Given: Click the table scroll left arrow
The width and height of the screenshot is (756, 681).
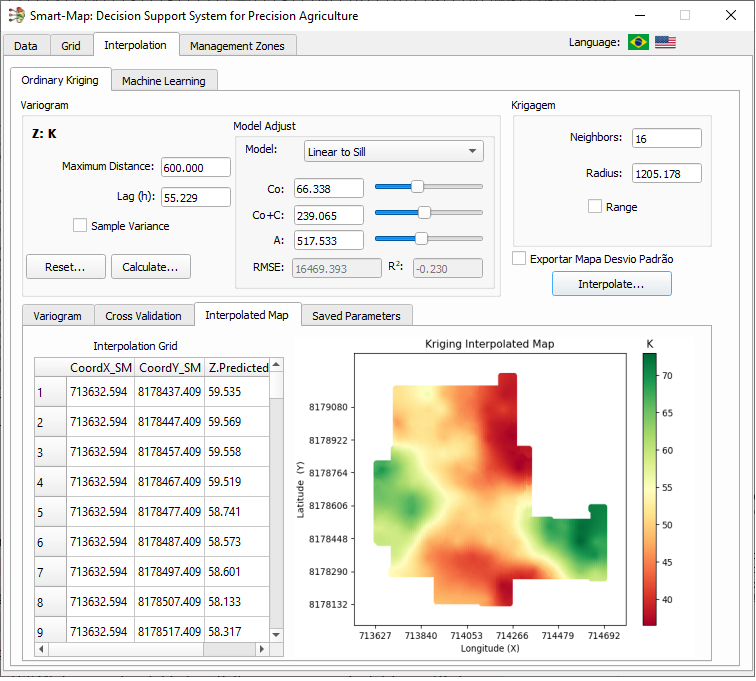Looking at the screenshot, I should [x=41, y=649].
